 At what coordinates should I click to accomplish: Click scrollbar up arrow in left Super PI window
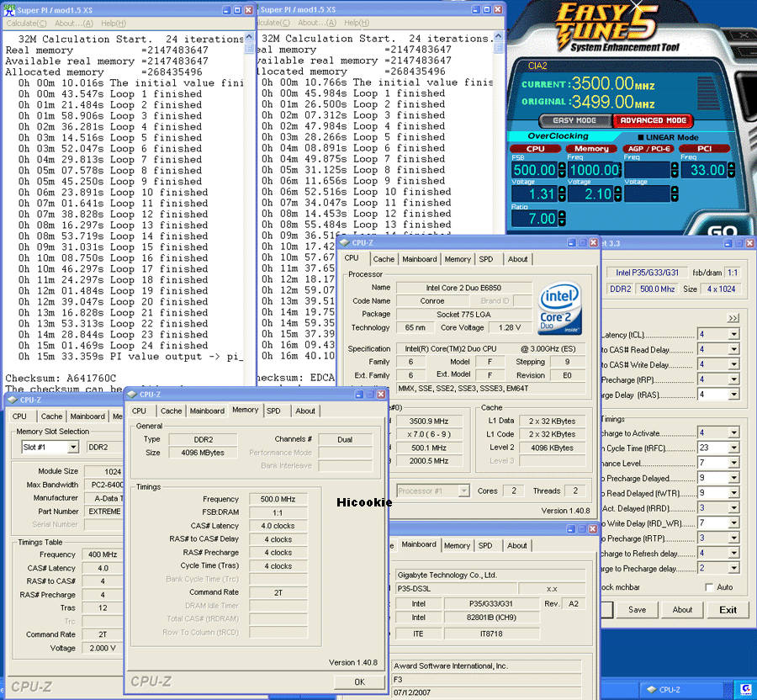click(249, 37)
